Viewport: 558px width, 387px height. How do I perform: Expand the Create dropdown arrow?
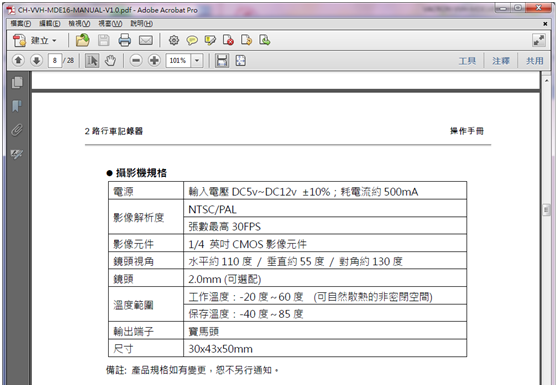[54, 41]
